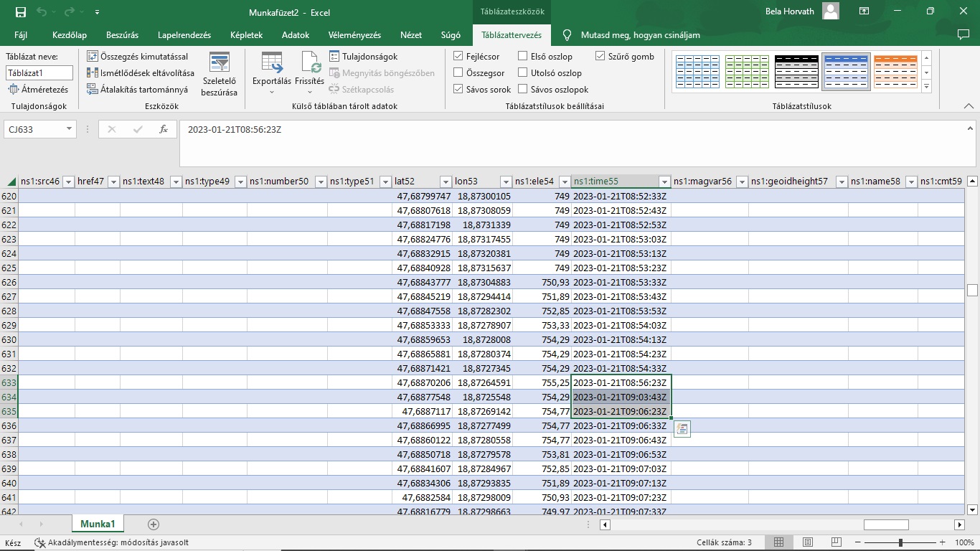Open the Nézet tab
980x551 pixels.
point(411,34)
